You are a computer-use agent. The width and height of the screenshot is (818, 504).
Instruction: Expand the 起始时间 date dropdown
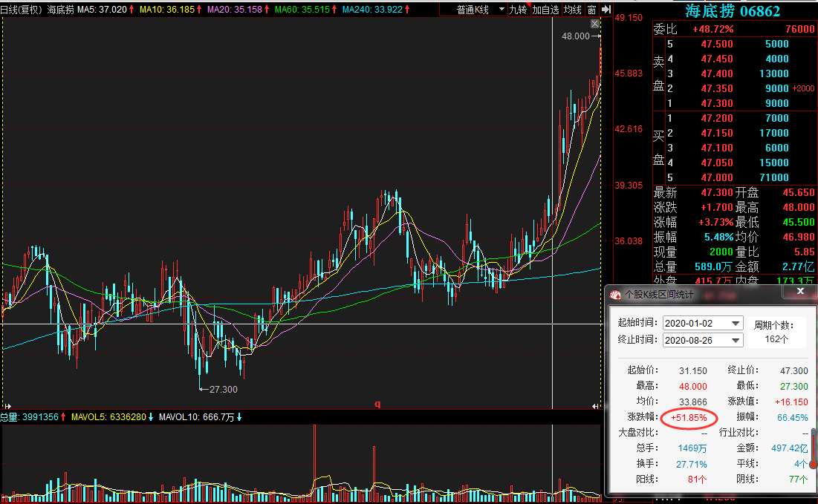tap(736, 324)
